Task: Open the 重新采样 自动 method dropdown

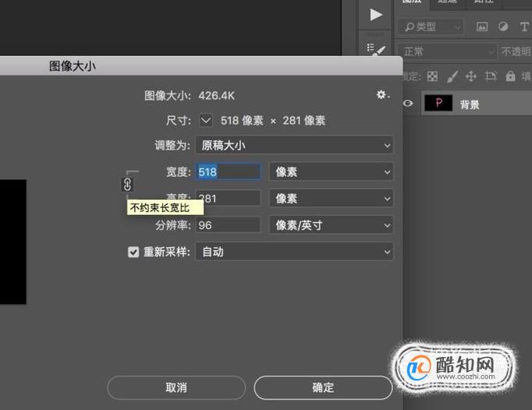Action: point(294,252)
